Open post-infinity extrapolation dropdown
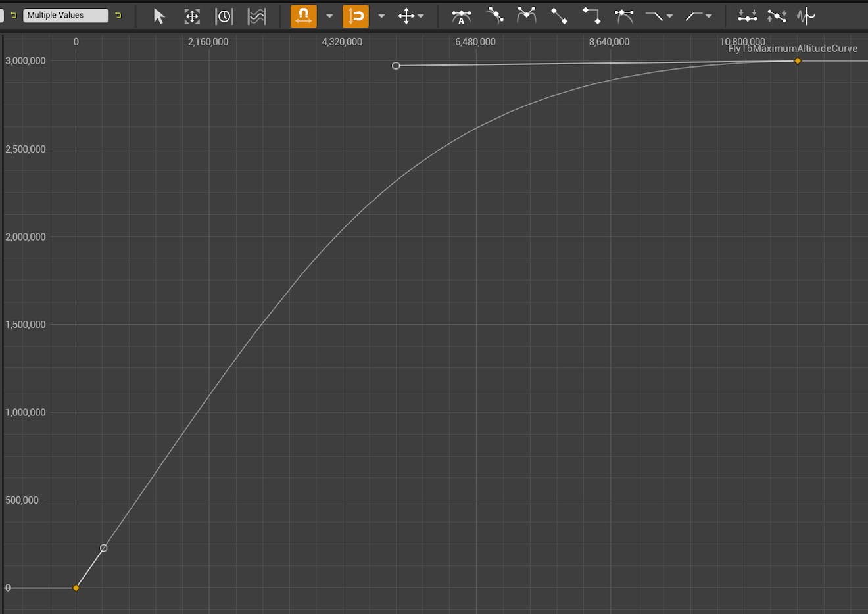Screen dimensions: 868x614 point(698,16)
